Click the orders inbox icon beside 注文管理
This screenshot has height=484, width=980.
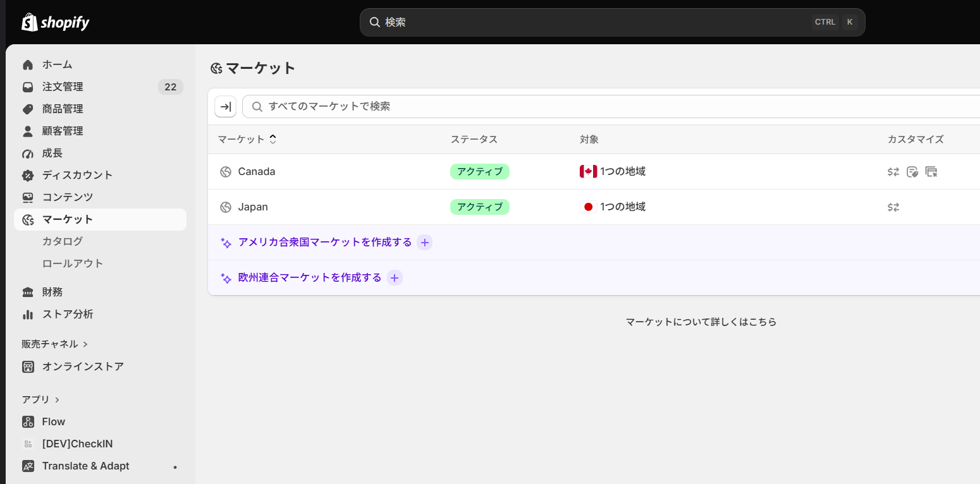tap(28, 87)
